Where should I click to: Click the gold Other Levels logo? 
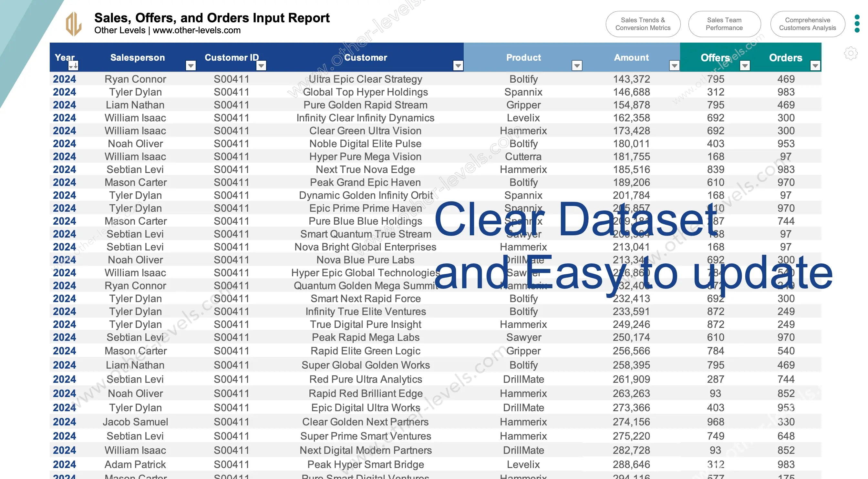[73, 24]
